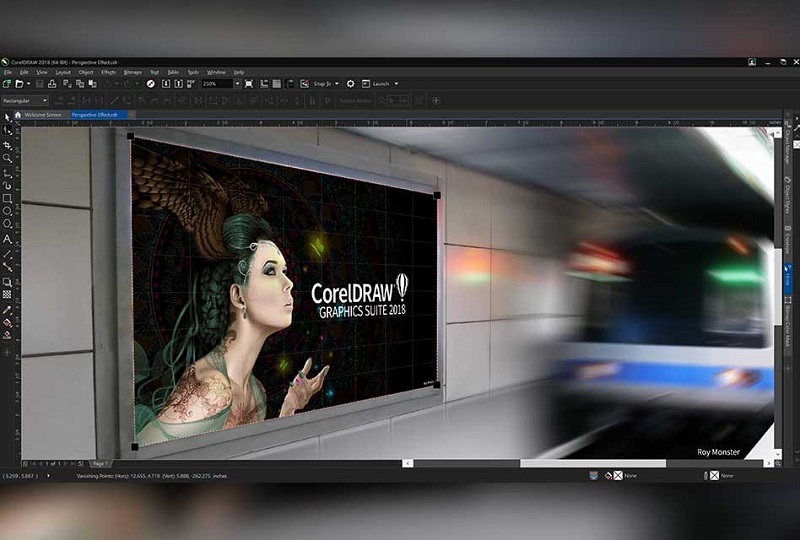
Task: Select the Zoom tool in the toolbox
Action: coord(7,159)
